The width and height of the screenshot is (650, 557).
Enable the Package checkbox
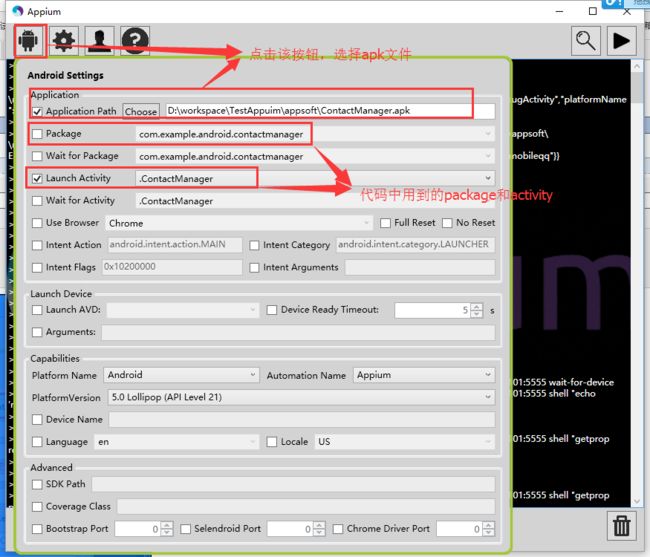(x=37, y=134)
